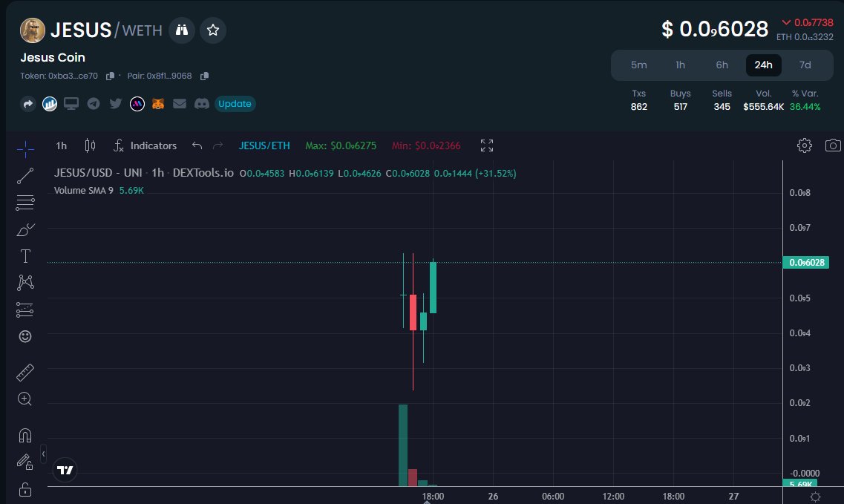The image size is (844, 504).
Task: Open the Telegram social link
Action: click(x=94, y=104)
